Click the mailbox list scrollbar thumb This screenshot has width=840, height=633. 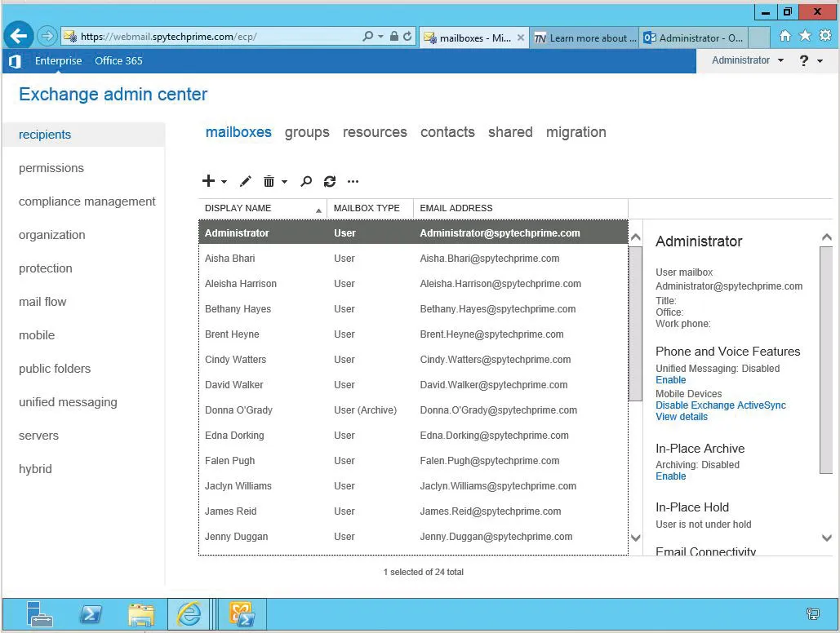[635, 324]
